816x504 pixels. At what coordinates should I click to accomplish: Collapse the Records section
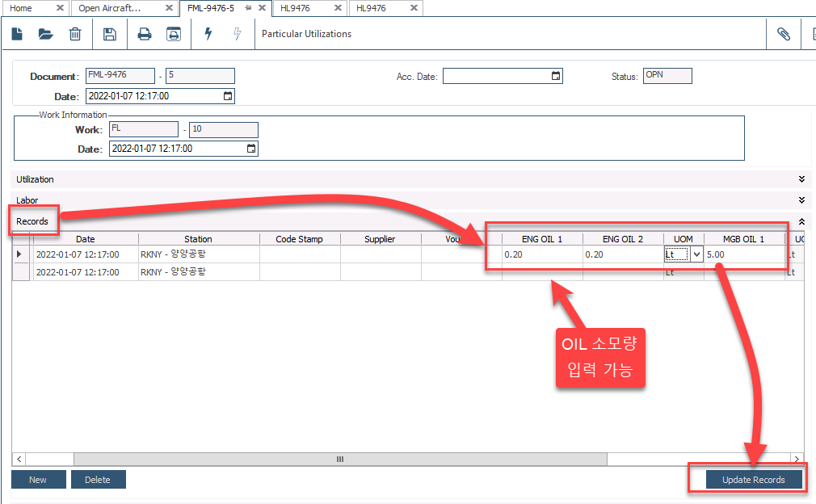pos(801,221)
